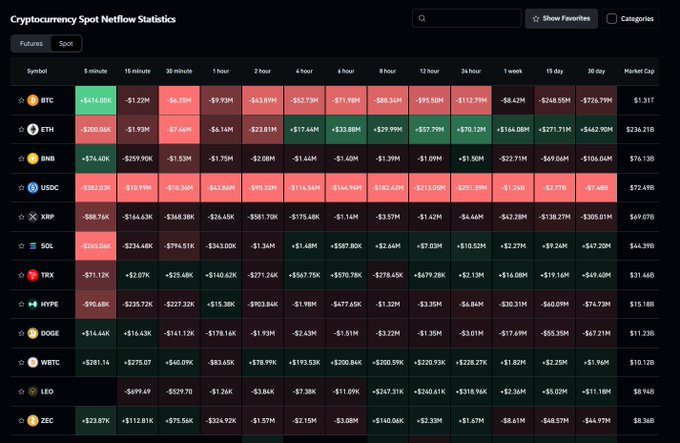The height and width of the screenshot is (443, 680).
Task: Favorite LEO with its star icon
Action: coord(21,391)
